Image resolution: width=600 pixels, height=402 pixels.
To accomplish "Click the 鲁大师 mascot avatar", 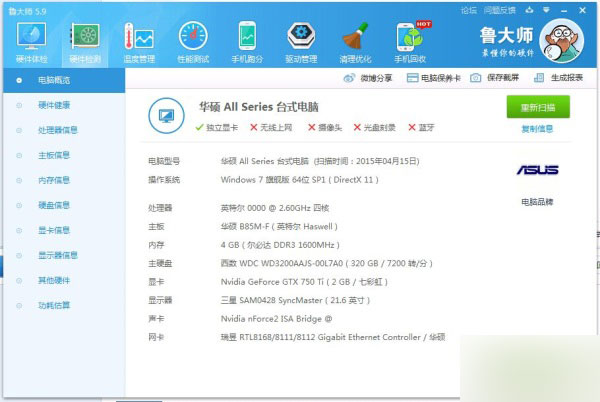I will 561,41.
